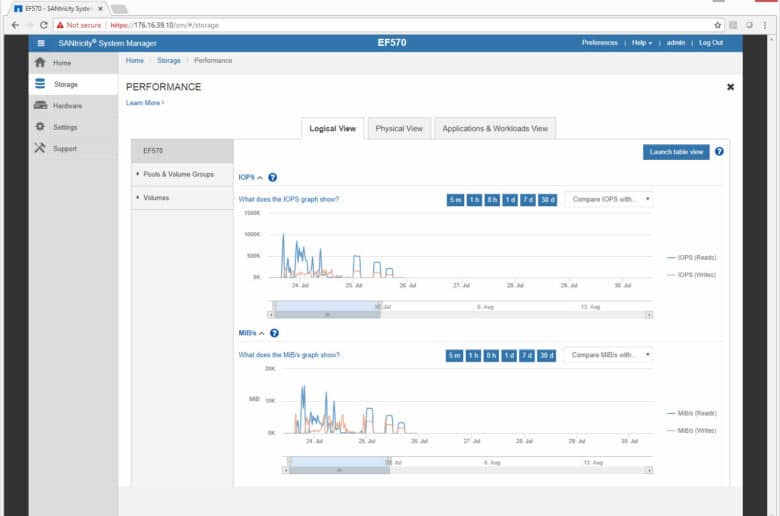Viewport: 780px width, 516px height.
Task: Select EF570 item in left tree
Action: (x=182, y=151)
